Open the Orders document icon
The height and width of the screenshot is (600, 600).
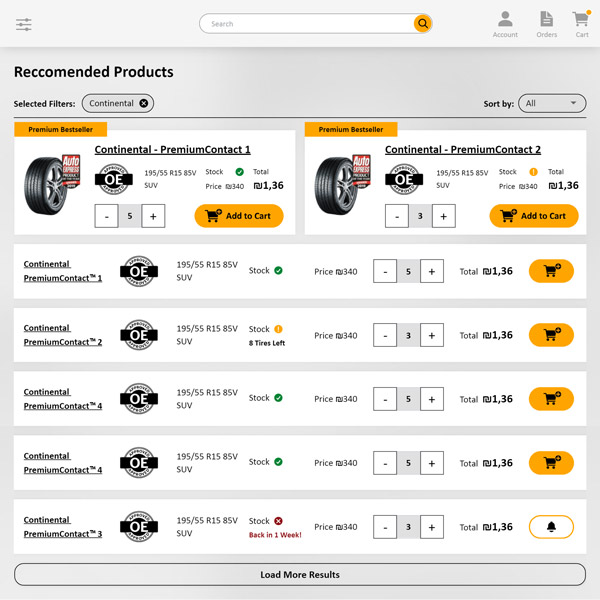[546, 20]
